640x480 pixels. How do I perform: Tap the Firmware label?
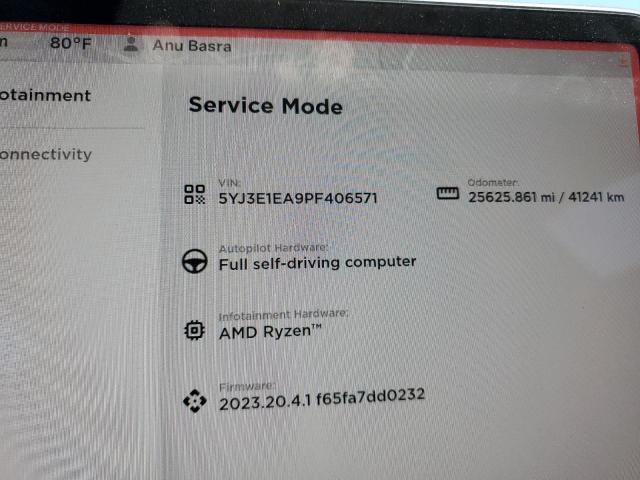pyautogui.click(x=247, y=386)
